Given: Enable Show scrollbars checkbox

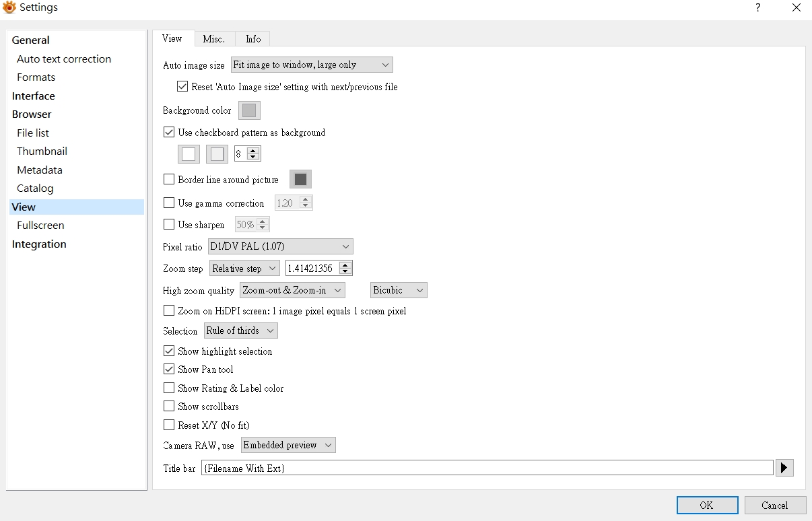Looking at the screenshot, I should click(169, 406).
